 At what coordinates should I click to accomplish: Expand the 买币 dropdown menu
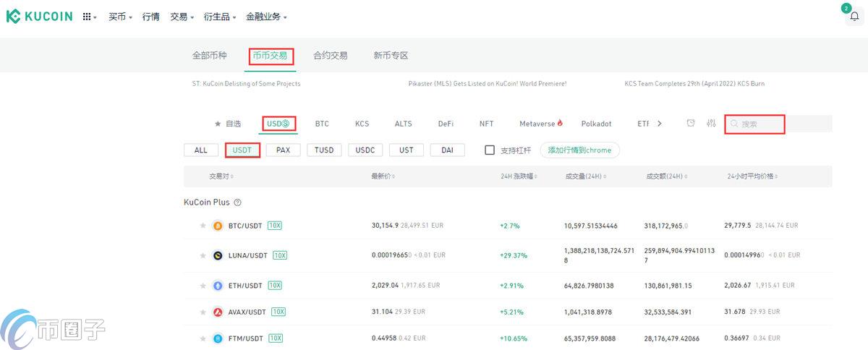coord(120,17)
